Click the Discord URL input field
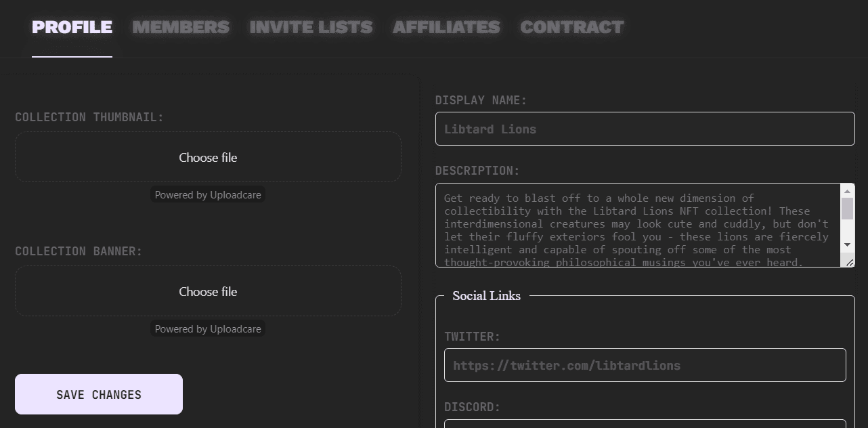868x428 pixels. (645, 425)
